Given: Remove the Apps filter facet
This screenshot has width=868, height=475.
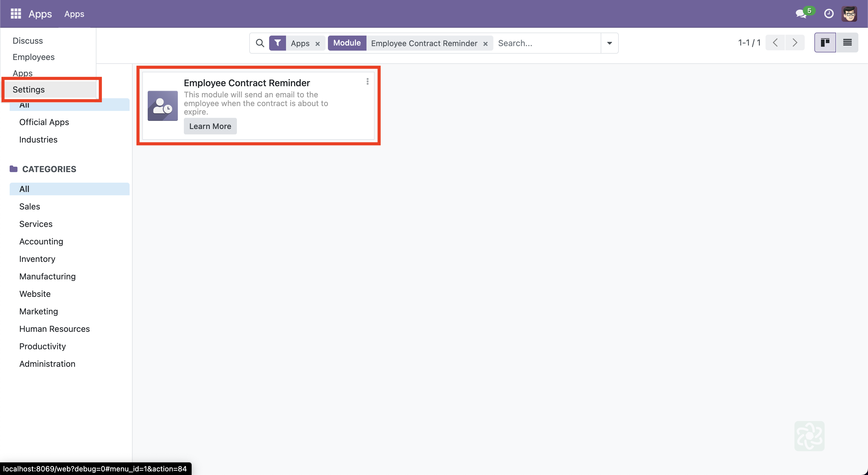Looking at the screenshot, I should coord(317,44).
